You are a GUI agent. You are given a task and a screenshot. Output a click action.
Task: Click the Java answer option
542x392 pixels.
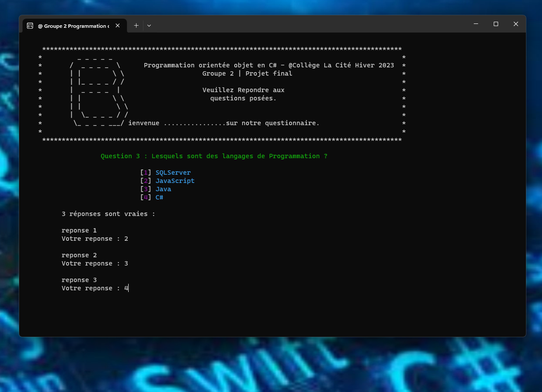pos(163,189)
